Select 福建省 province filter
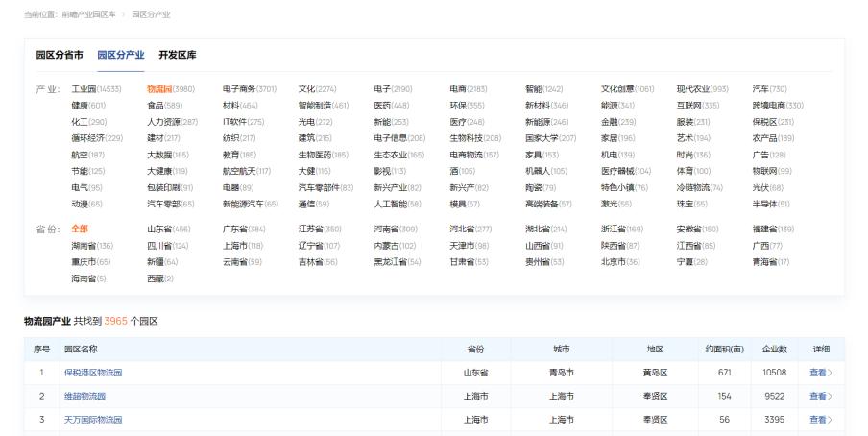This screenshot has height=436, width=868. pos(773,229)
